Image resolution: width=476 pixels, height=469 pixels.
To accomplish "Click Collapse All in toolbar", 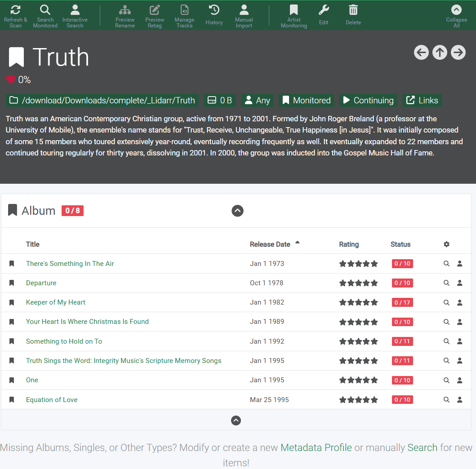I will point(456,16).
